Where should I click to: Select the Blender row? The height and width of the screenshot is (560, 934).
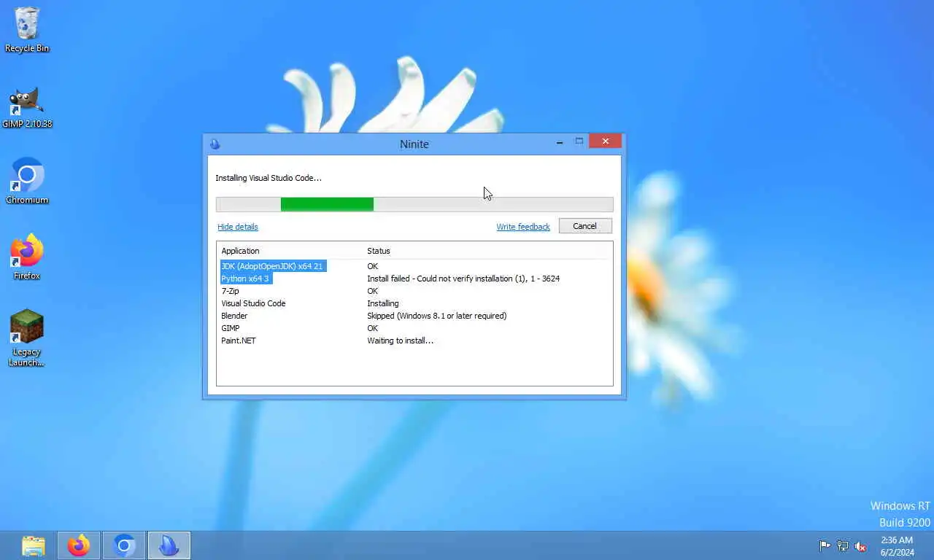414,316
